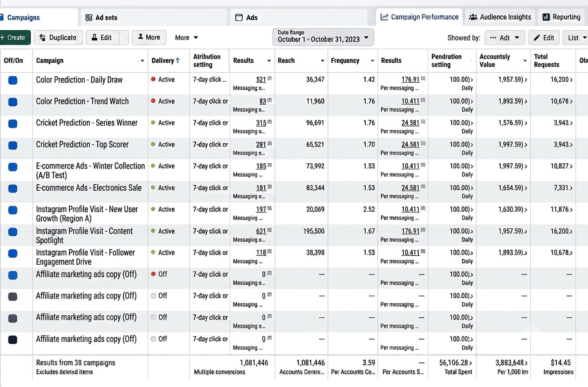588x387 pixels.
Task: Toggle Instagram Profile Visit - Content Spotlight switch
Action: pyautogui.click(x=13, y=232)
